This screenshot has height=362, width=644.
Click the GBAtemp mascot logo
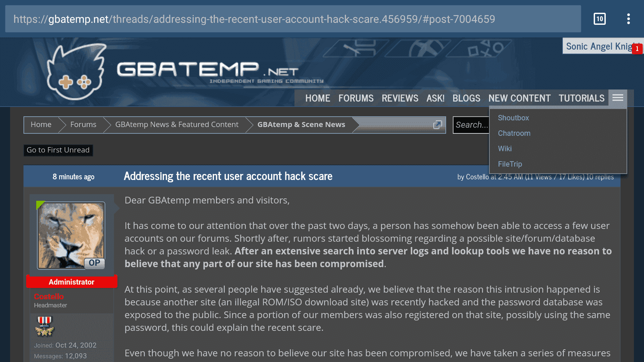click(76, 72)
